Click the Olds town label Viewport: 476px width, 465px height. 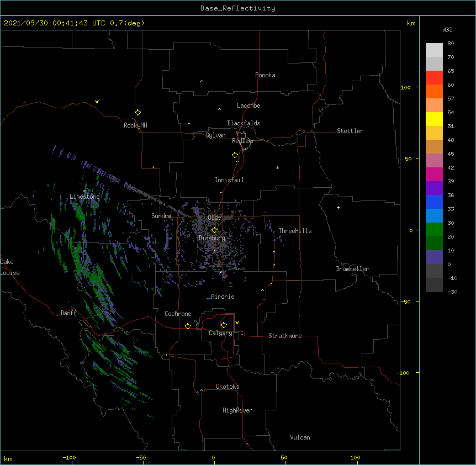pyautogui.click(x=214, y=218)
